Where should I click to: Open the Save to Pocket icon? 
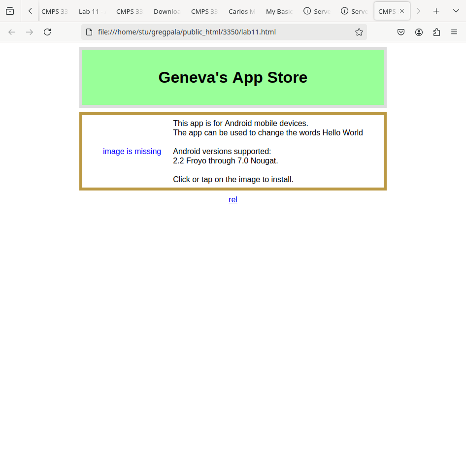[401, 32]
